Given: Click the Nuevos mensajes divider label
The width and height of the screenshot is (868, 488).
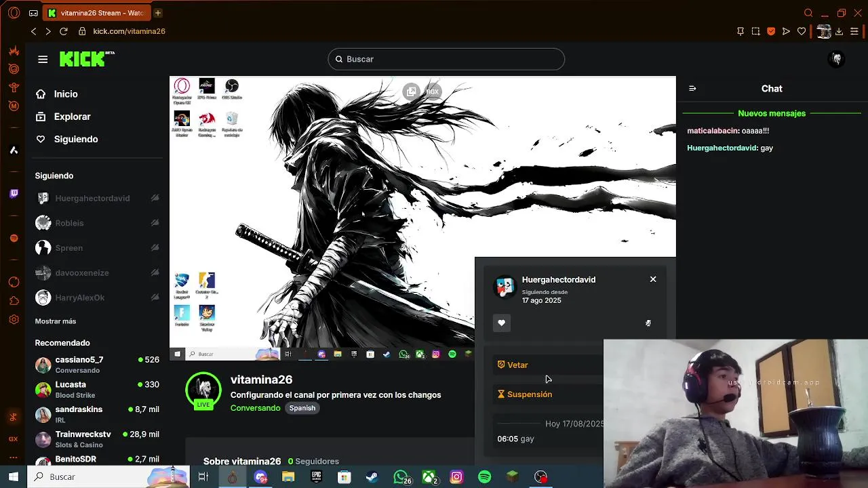Looking at the screenshot, I should tap(772, 113).
